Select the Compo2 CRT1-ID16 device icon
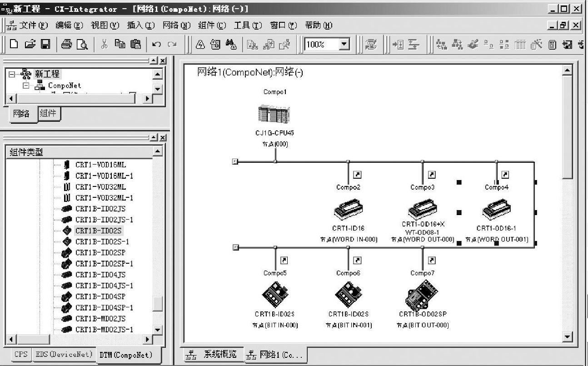The image size is (588, 366). 349,209
